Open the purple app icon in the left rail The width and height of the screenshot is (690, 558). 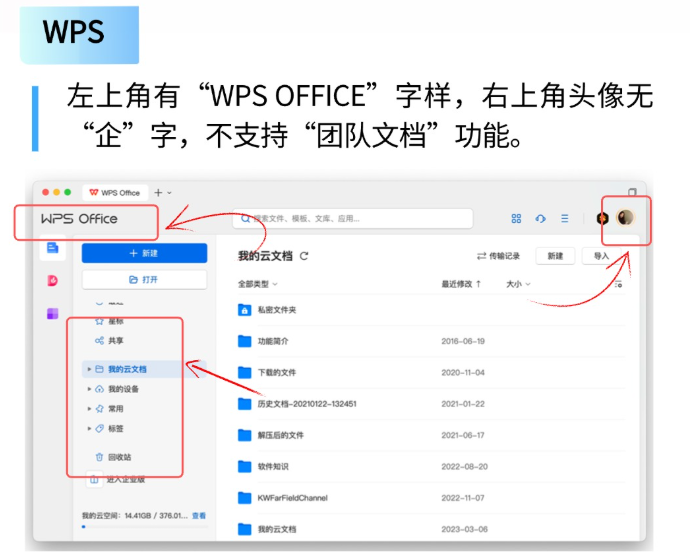click(x=53, y=314)
